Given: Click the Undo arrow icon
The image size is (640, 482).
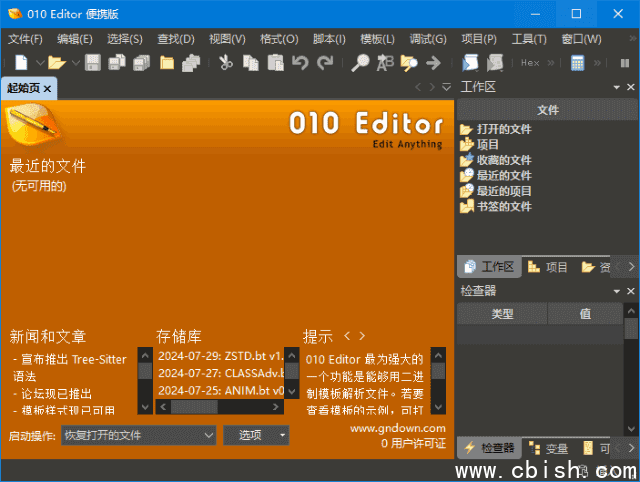Looking at the screenshot, I should click(300, 63).
